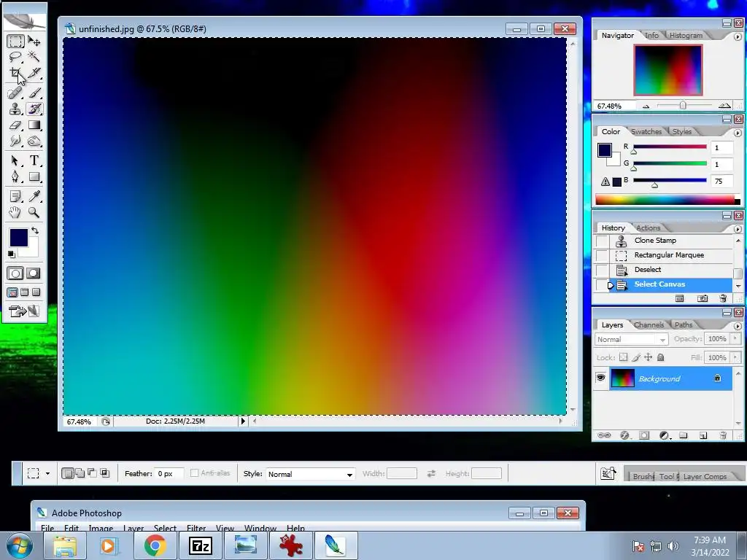Image resolution: width=747 pixels, height=560 pixels.
Task: Select the Eraser tool
Action: pos(15,125)
